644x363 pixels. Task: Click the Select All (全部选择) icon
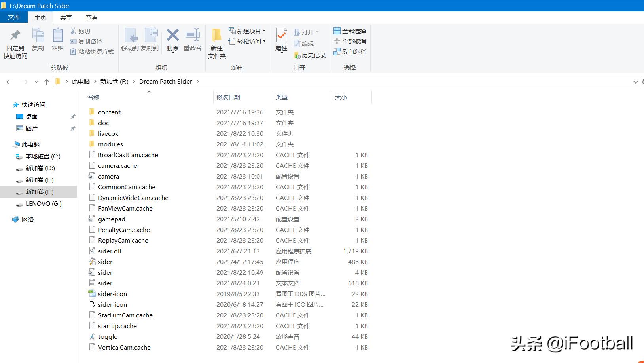pos(337,31)
